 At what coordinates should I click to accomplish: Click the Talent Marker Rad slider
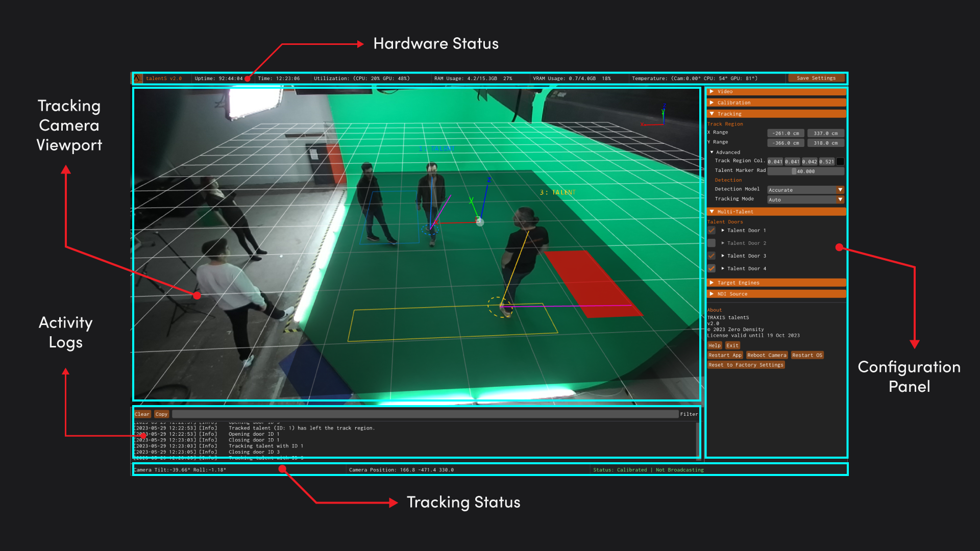click(x=806, y=171)
